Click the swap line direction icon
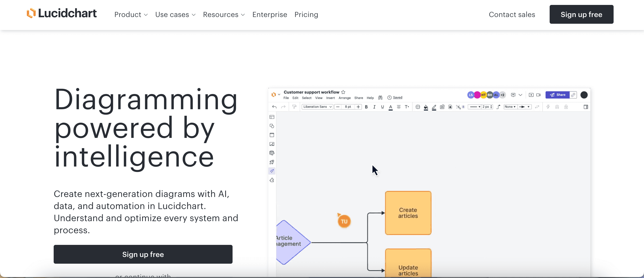This screenshot has width=644, height=278. click(537, 107)
